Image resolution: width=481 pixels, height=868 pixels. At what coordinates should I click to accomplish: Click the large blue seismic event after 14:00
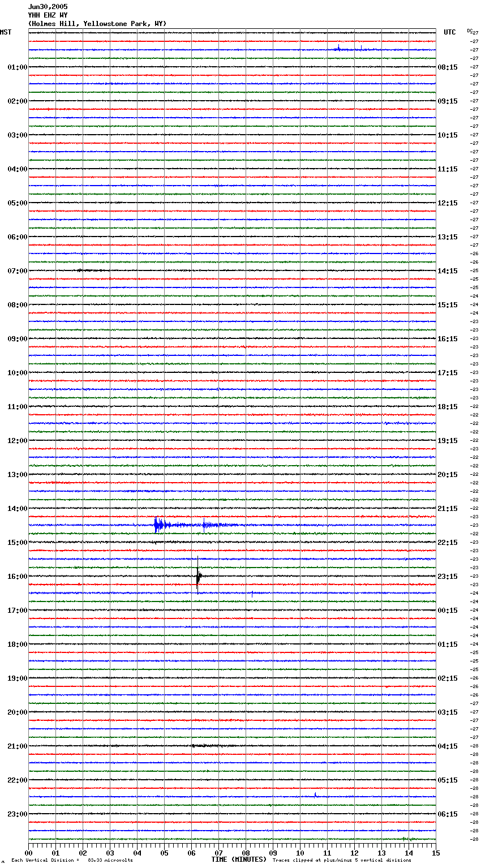195,525
